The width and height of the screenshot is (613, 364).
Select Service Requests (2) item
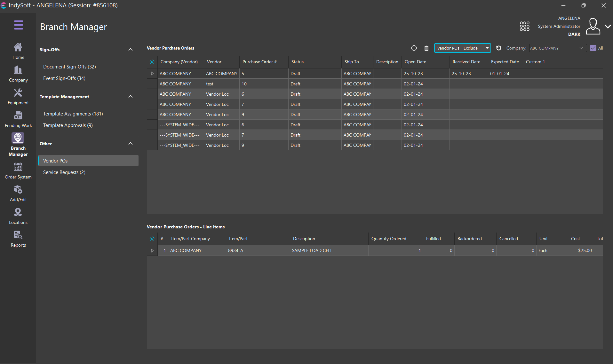[x=64, y=172]
